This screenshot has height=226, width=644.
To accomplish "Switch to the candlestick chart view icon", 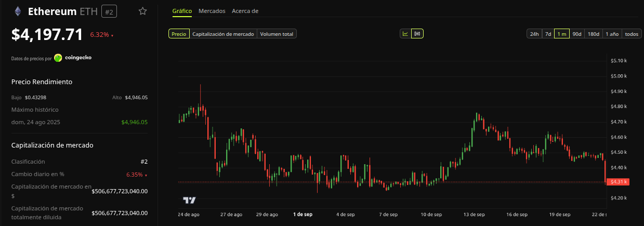I will pyautogui.click(x=417, y=34).
